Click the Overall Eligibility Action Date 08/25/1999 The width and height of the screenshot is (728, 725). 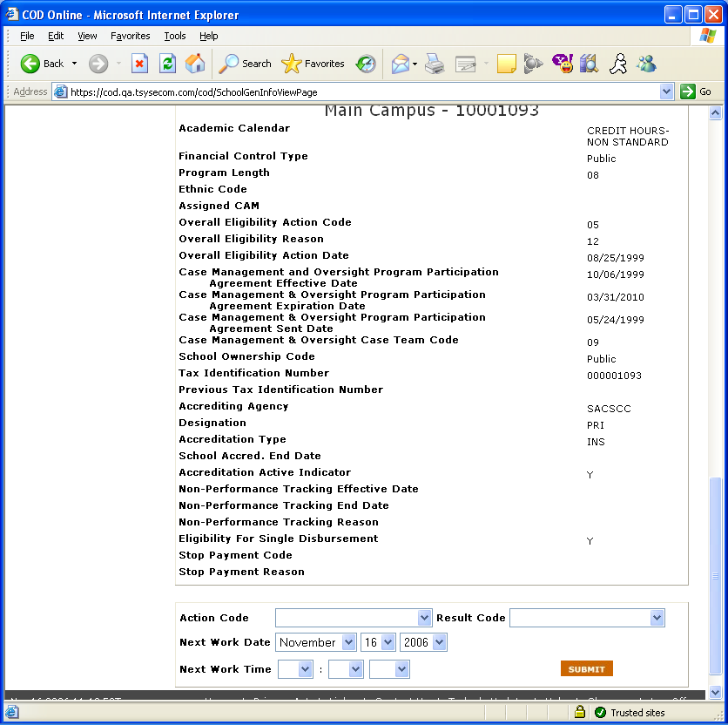point(615,258)
